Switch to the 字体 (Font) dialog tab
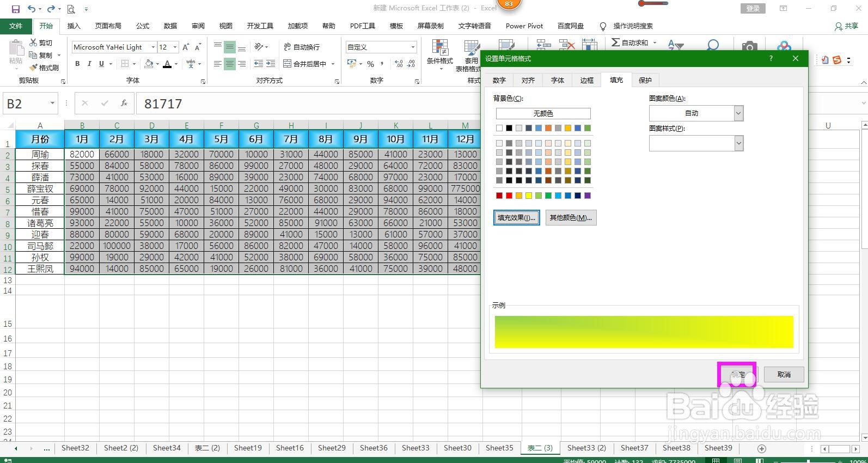This screenshot has width=868, height=463. coord(557,80)
